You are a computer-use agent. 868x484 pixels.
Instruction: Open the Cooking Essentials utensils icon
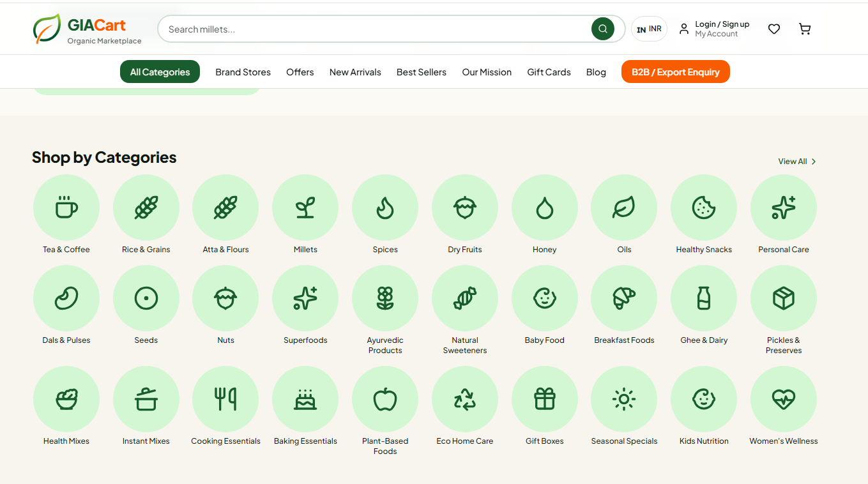(225, 399)
